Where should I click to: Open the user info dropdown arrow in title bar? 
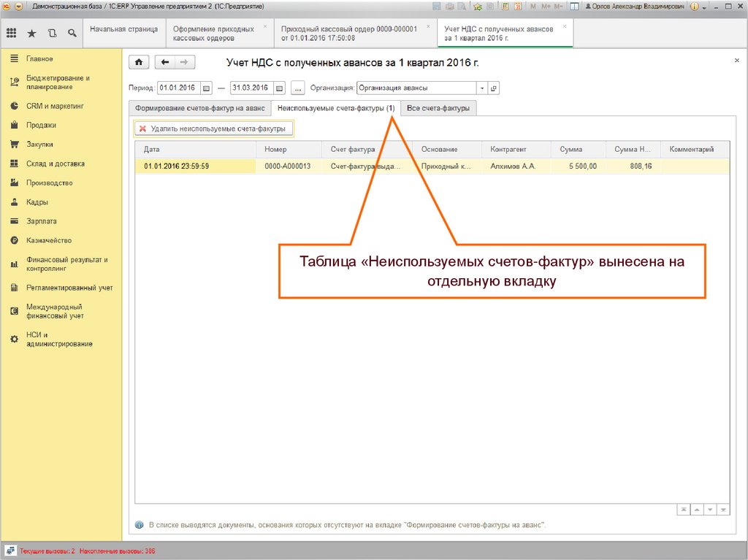point(705,6)
